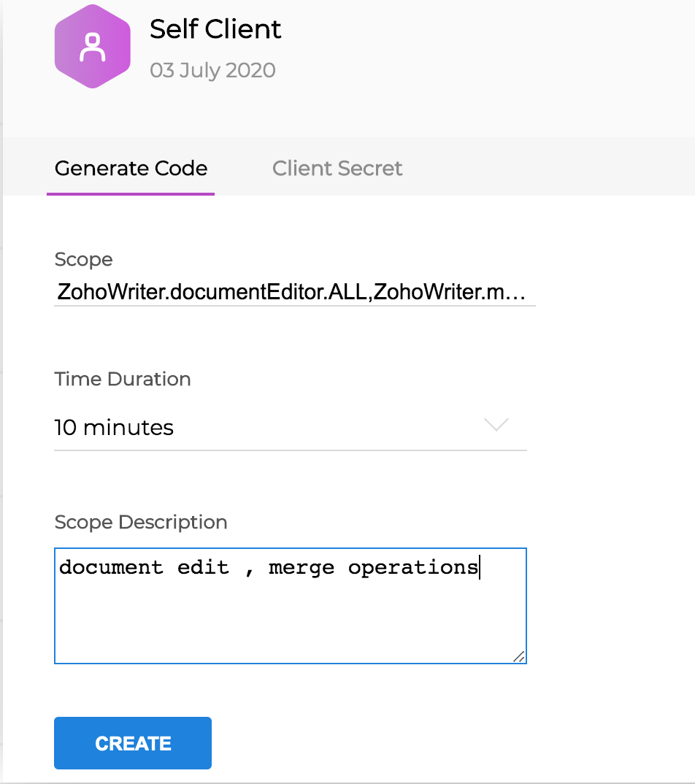Open the Time Duration dropdown arrow

point(496,425)
